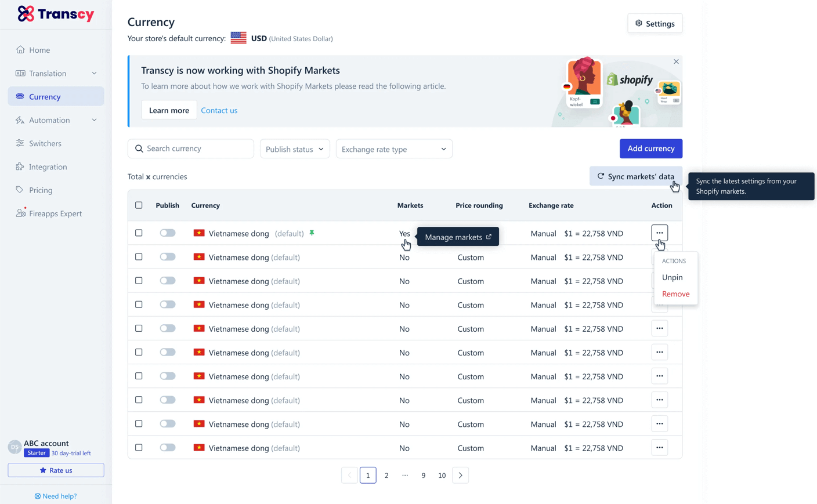Open the Exchange rate type dropdown
The image size is (817, 504).
394,148
